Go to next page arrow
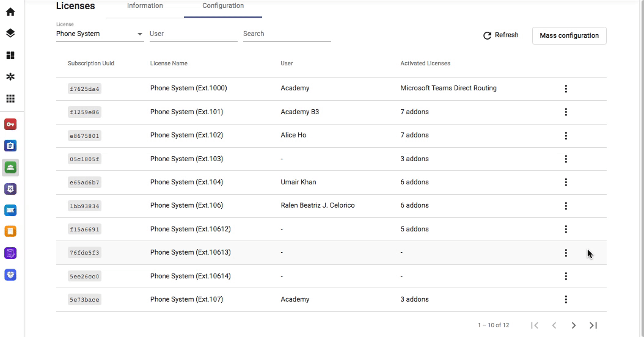This screenshot has width=644, height=337. (573, 325)
